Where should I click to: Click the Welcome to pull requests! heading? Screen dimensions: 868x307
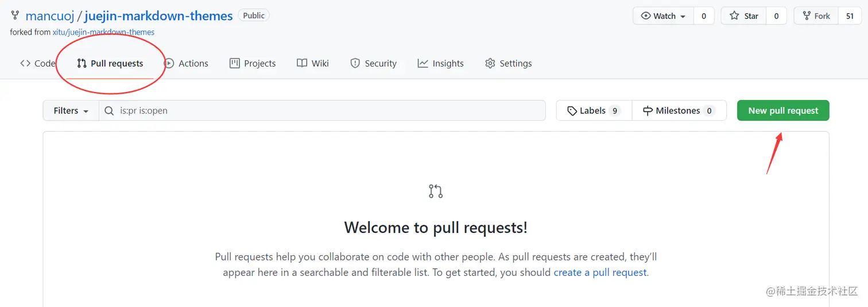tap(436, 228)
